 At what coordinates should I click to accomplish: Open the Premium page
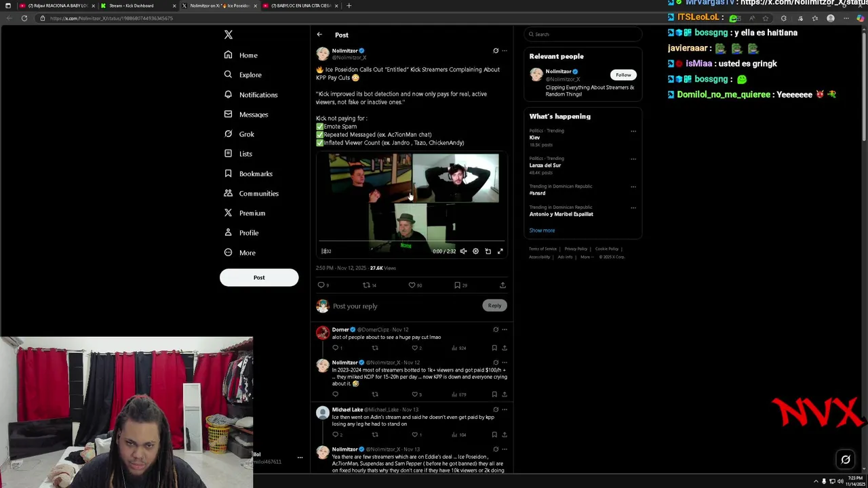click(245, 213)
